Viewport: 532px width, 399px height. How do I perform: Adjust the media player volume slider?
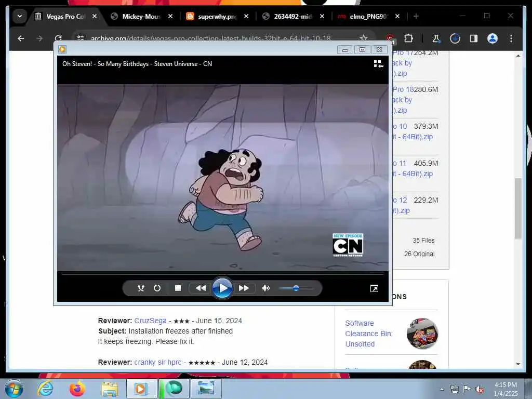pos(296,288)
